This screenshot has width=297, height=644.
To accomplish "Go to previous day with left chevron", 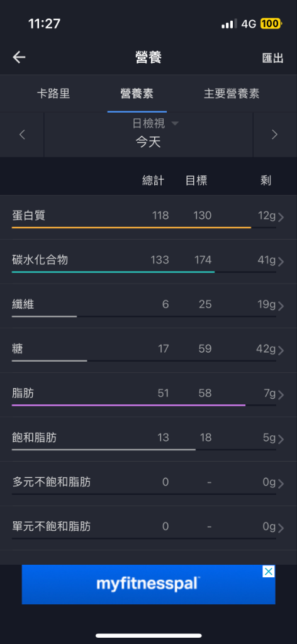I will tap(22, 135).
